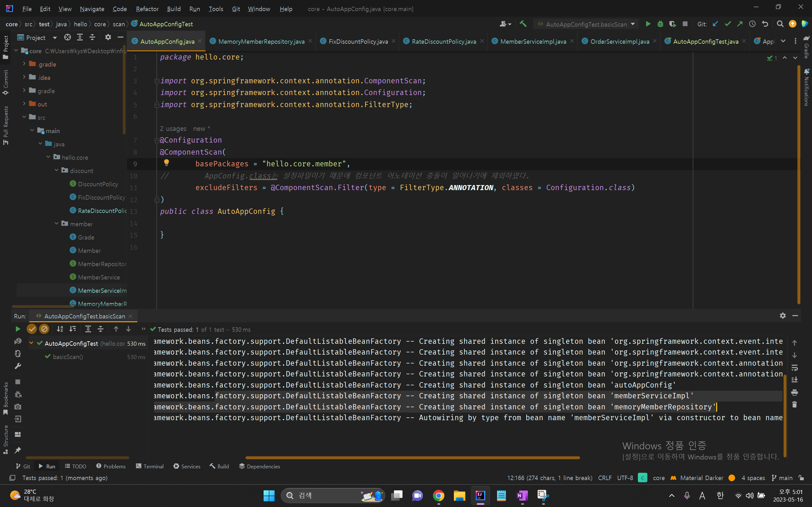Screen dimensions: 812x507
Task: Toggle show ignored tests filter
Action: click(x=44, y=329)
